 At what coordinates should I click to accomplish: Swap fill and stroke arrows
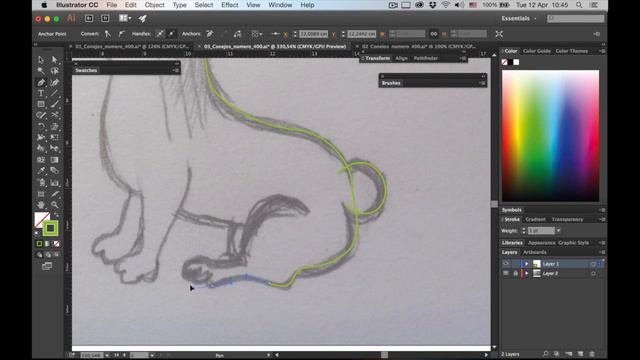point(56,214)
